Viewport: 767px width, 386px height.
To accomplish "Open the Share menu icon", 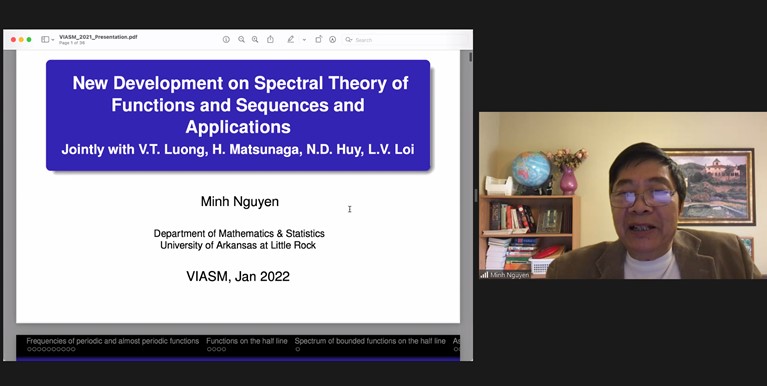I will (x=270, y=40).
